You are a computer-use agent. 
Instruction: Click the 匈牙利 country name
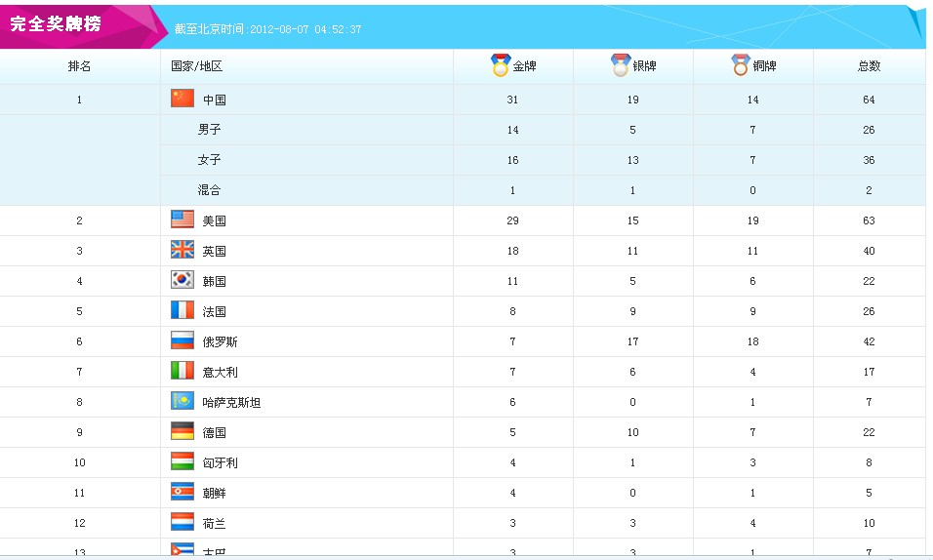point(221,463)
